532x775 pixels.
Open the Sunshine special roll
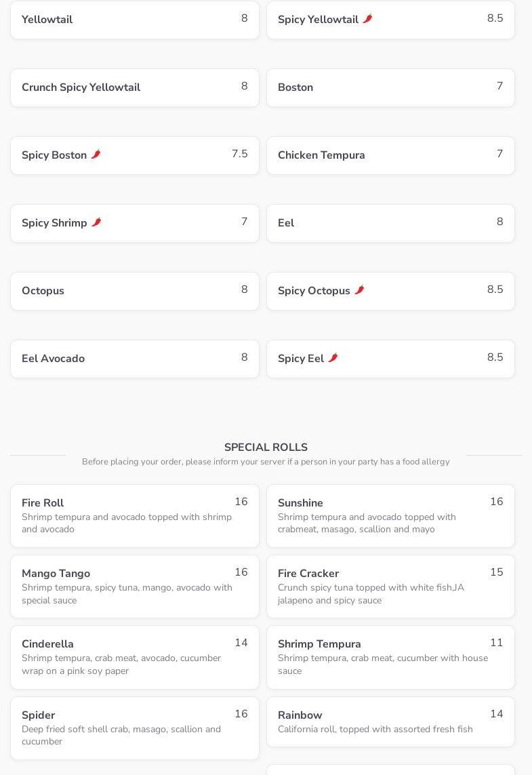pos(390,515)
